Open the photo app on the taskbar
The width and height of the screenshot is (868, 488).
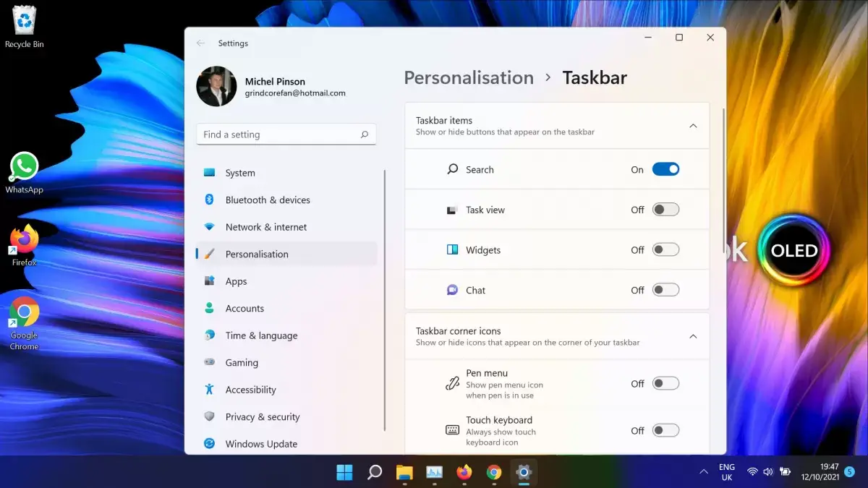[x=434, y=472]
